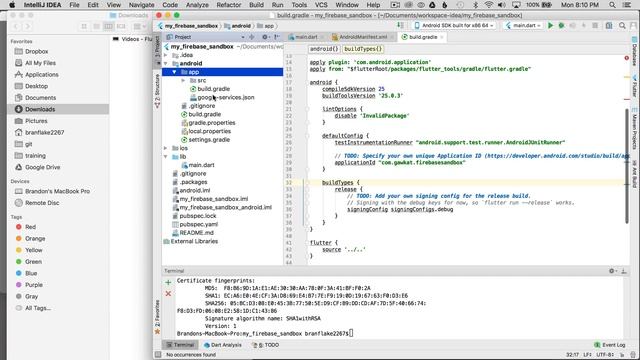This screenshot has height=360, width=640.
Task: Open device selector Android SDK built for x86 64
Action: click(x=454, y=25)
